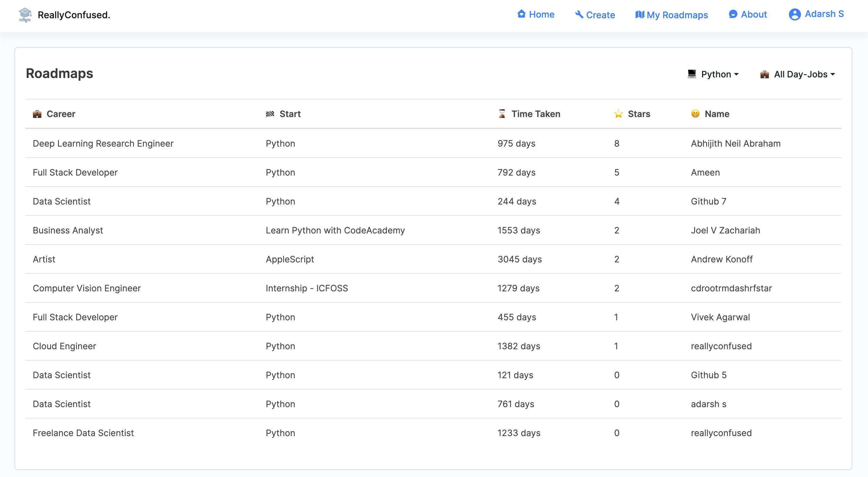Screen dimensions: 868x477
Task: Click the checkered flag Start icon
Action: point(270,114)
